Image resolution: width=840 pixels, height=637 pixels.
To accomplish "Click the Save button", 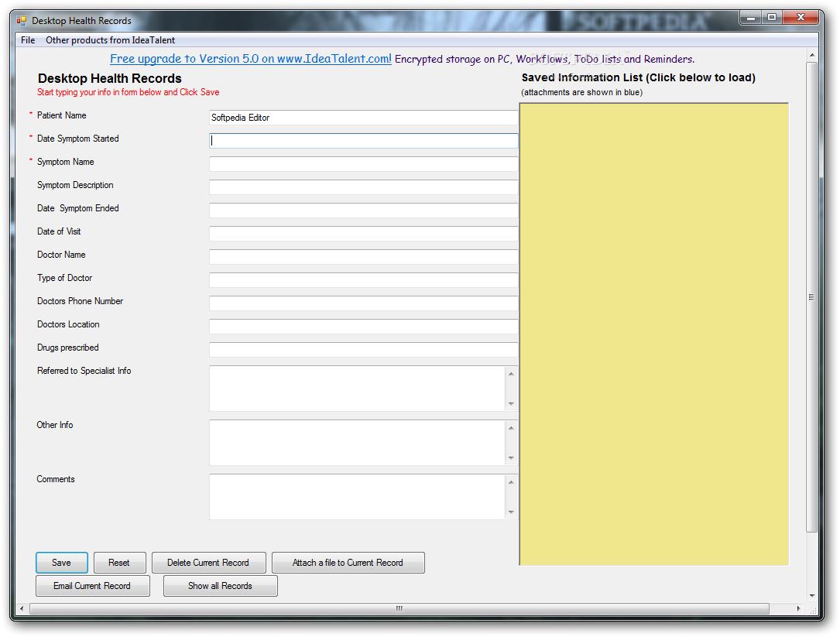I will pyautogui.click(x=62, y=563).
